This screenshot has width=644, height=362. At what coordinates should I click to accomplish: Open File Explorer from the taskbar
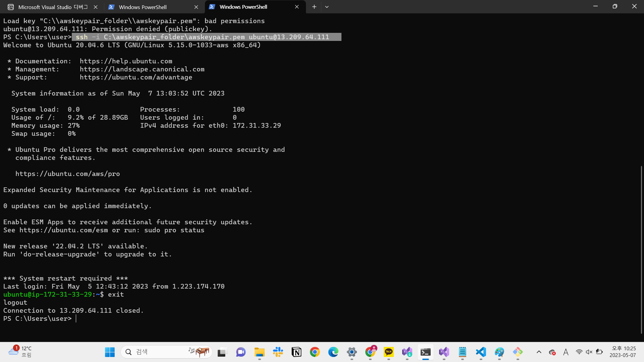point(259,352)
